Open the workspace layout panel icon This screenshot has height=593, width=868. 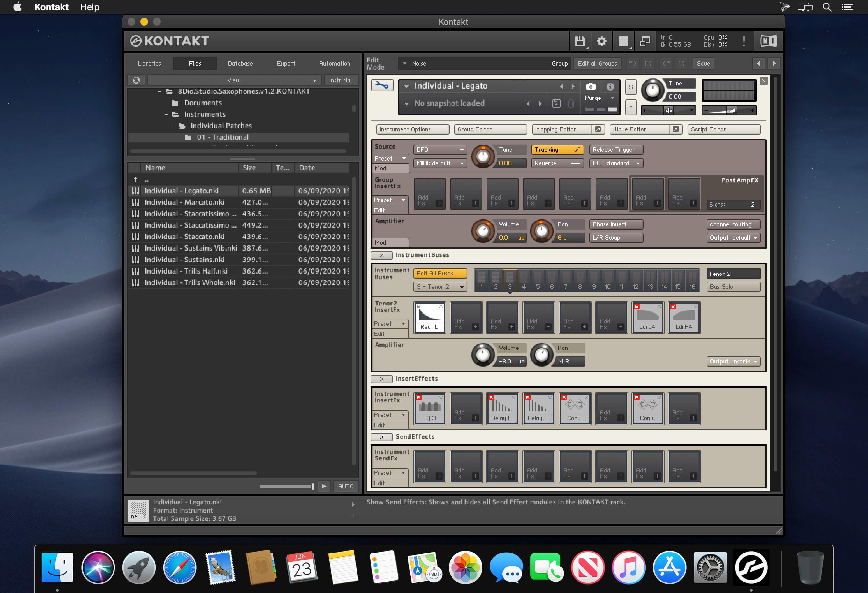coord(623,41)
